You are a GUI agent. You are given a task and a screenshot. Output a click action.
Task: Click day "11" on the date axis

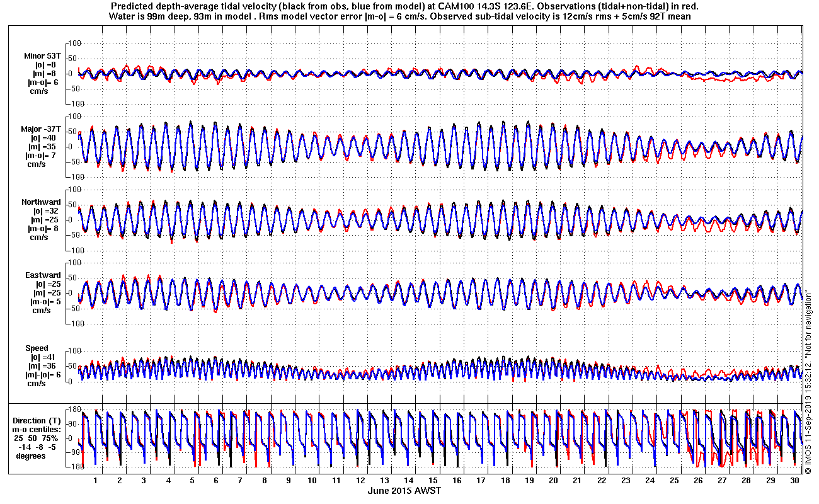tap(336, 481)
